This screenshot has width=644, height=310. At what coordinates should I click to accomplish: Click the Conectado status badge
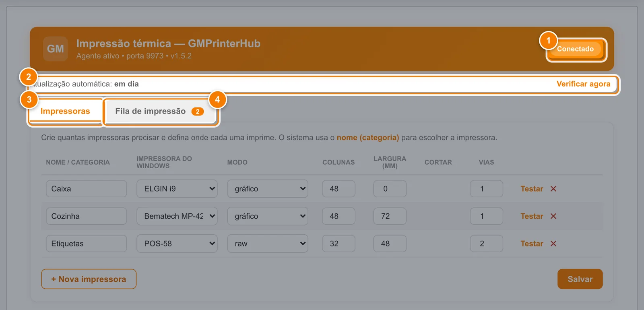576,49
